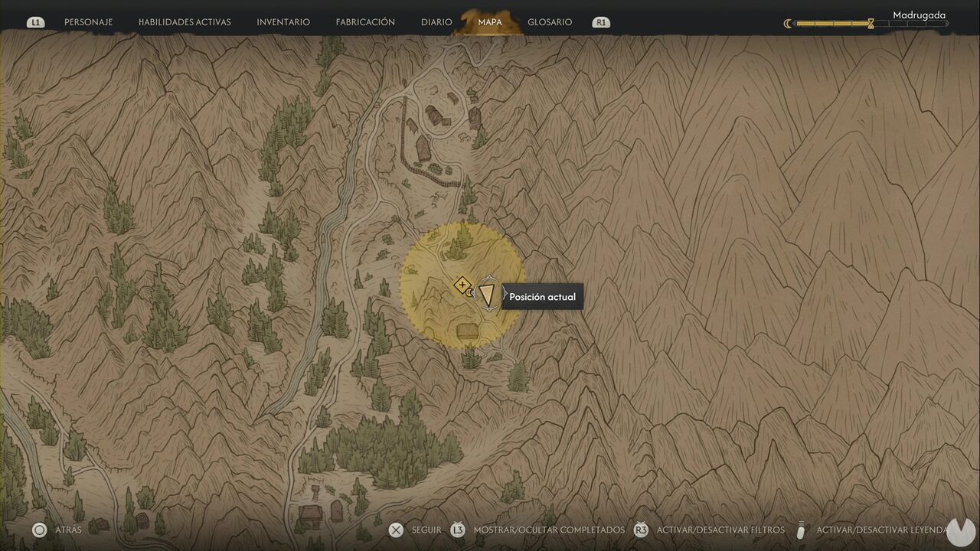The height and width of the screenshot is (551, 980).
Task: Click the Posición actual tooltip
Action: (x=543, y=297)
